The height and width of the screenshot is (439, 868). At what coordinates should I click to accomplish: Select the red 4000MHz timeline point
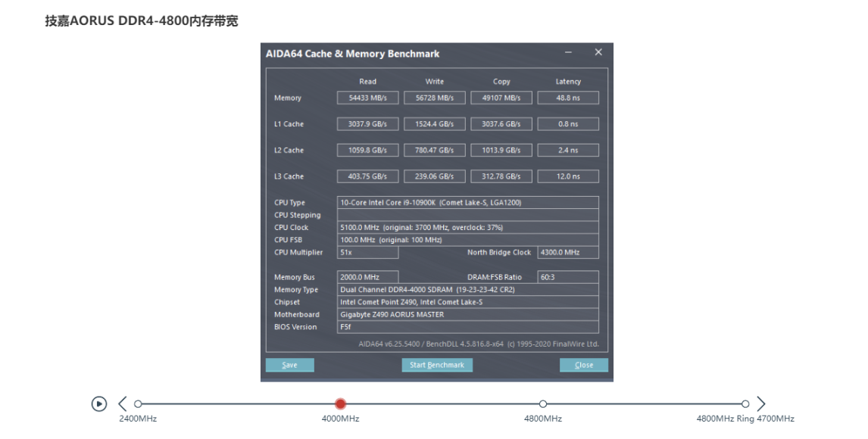point(340,404)
